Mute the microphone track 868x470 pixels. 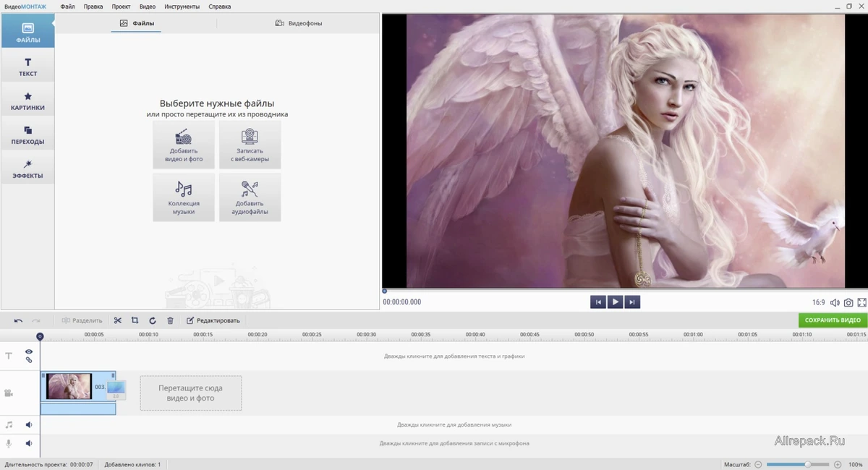[29, 443]
